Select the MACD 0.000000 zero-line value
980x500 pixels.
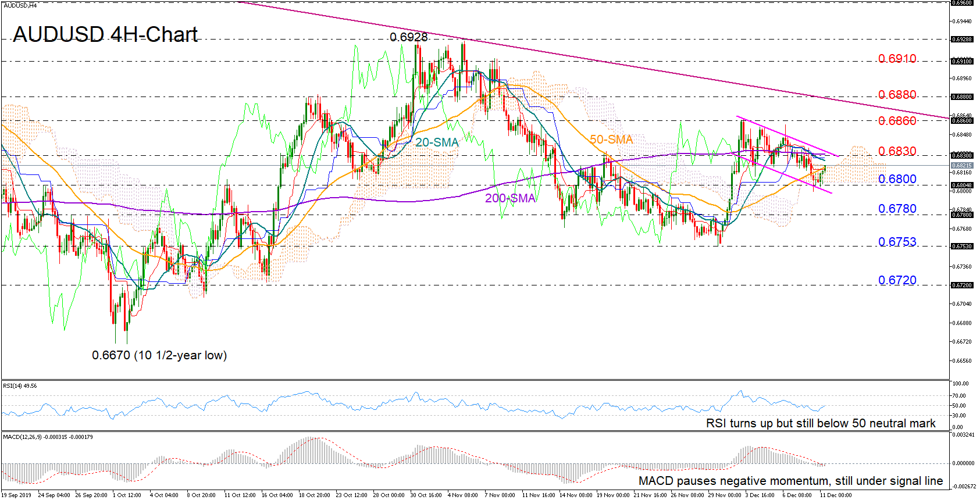(964, 463)
